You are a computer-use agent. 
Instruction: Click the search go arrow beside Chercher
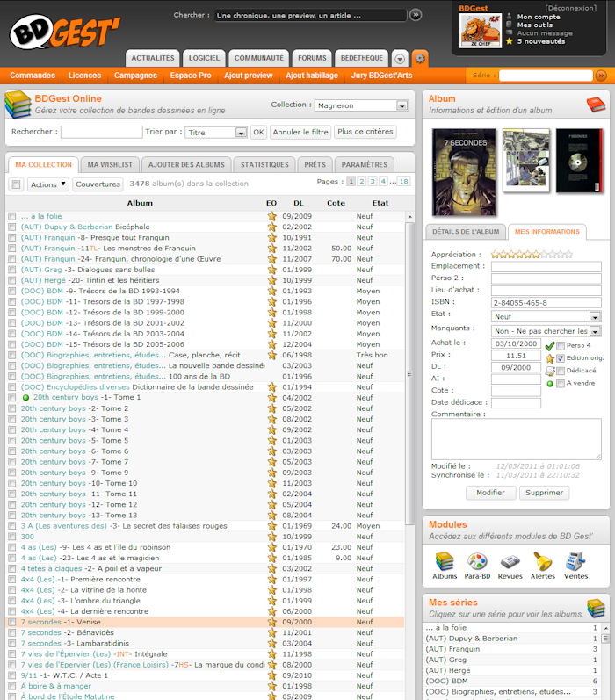point(416,15)
